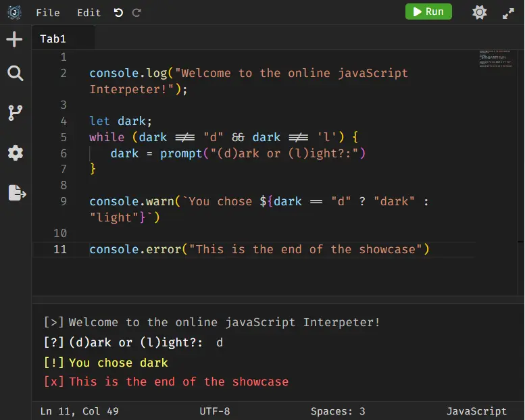The height and width of the screenshot is (420, 525).
Task: Click the UTF-8 encoding status entry
Action: click(215, 411)
